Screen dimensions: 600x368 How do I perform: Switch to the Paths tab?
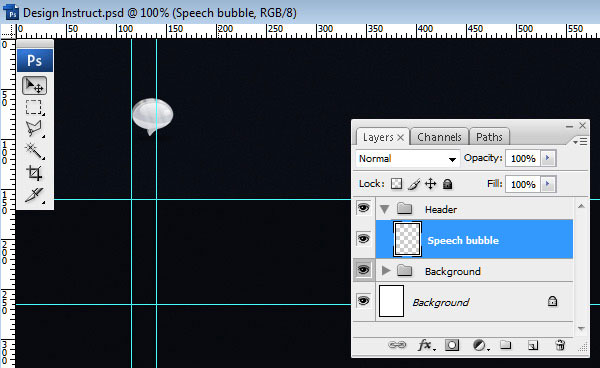pyautogui.click(x=489, y=137)
